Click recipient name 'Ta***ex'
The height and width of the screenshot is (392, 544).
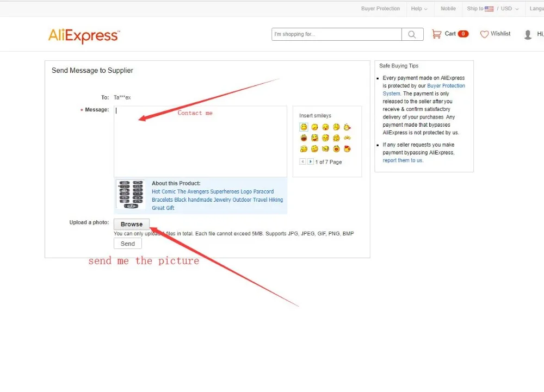click(122, 97)
